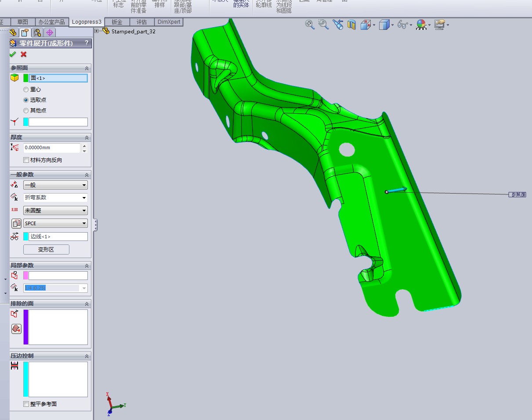
Task: Click the View Settings monitor icon
Action: (x=439, y=25)
